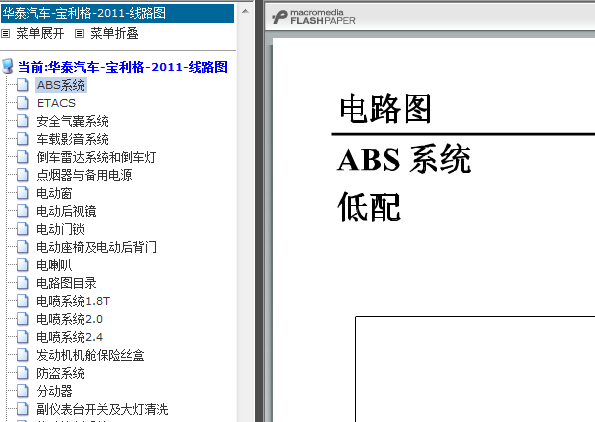Click the document icon next to 电动窗
595x422 pixels.
point(23,193)
